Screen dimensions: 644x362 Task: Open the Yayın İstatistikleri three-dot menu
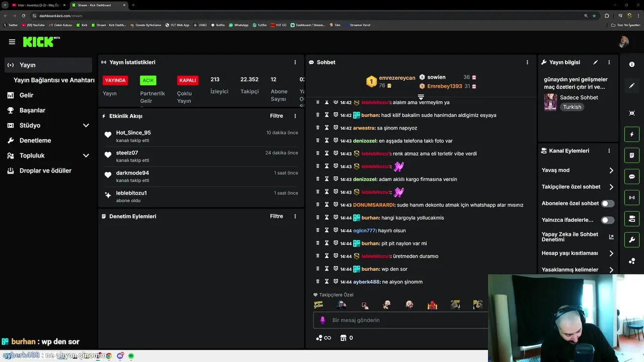point(295,62)
